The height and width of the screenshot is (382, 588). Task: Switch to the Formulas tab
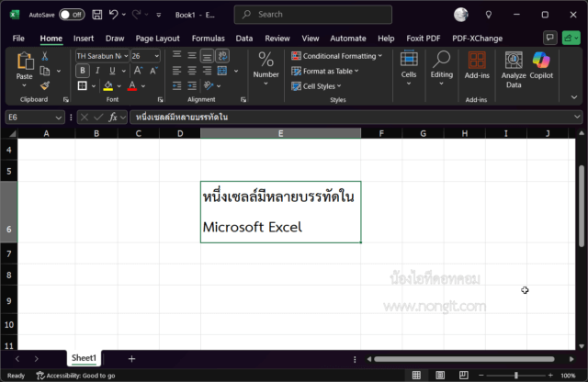pos(209,39)
